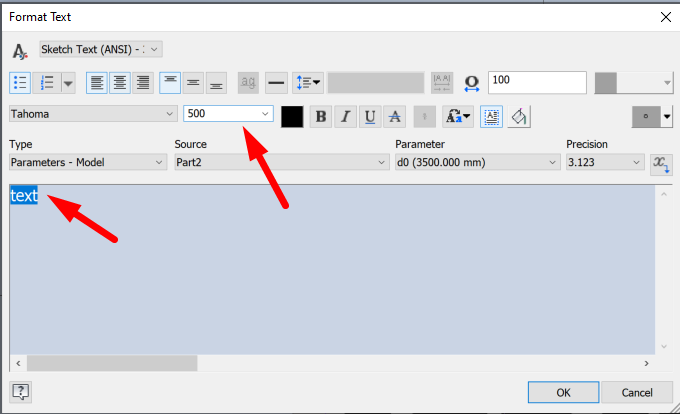The image size is (680, 414).
Task: Toggle bulleted list formatting
Action: pyautogui.click(x=20, y=82)
